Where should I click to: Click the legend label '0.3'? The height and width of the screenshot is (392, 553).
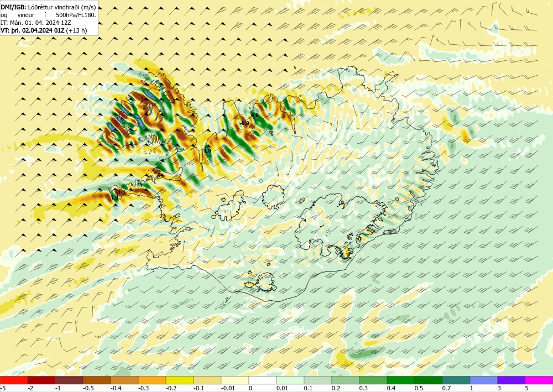click(364, 388)
